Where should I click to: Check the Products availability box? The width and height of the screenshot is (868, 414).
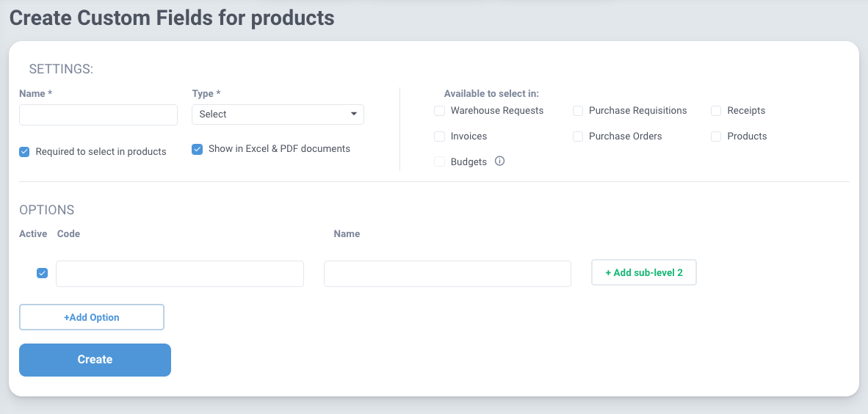pyautogui.click(x=716, y=136)
